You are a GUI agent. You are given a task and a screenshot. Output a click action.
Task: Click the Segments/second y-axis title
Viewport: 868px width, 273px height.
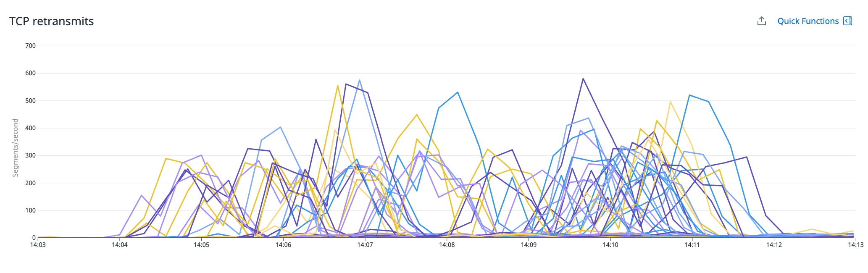[16, 148]
